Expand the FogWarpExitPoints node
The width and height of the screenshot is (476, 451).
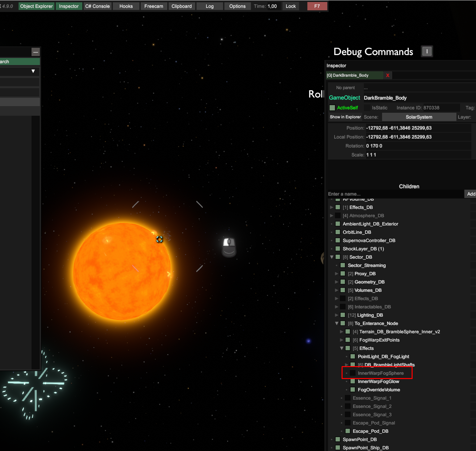pos(342,340)
